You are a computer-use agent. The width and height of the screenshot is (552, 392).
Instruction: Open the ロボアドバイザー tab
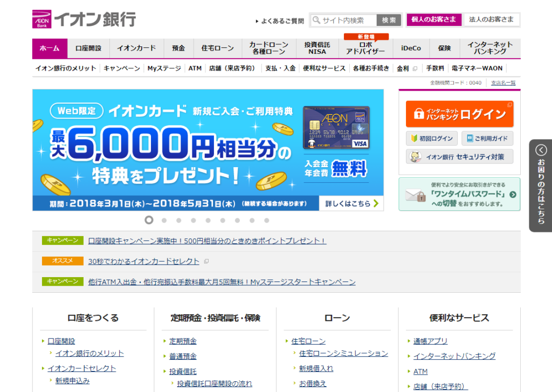tap(366, 48)
